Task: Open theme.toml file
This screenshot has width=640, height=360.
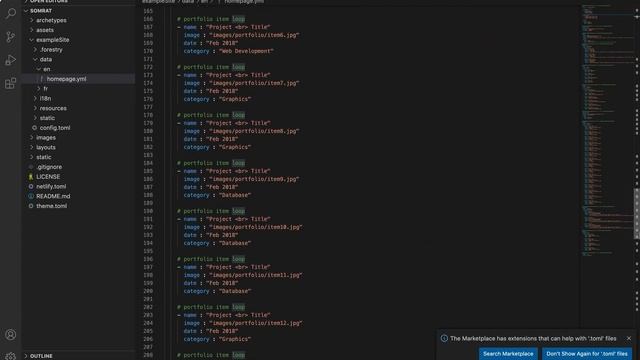Action: point(51,206)
